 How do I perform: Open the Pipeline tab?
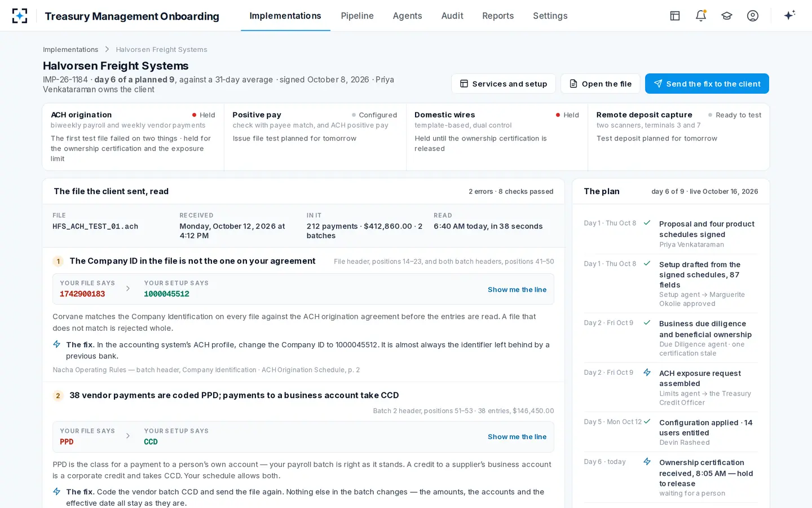point(358,16)
